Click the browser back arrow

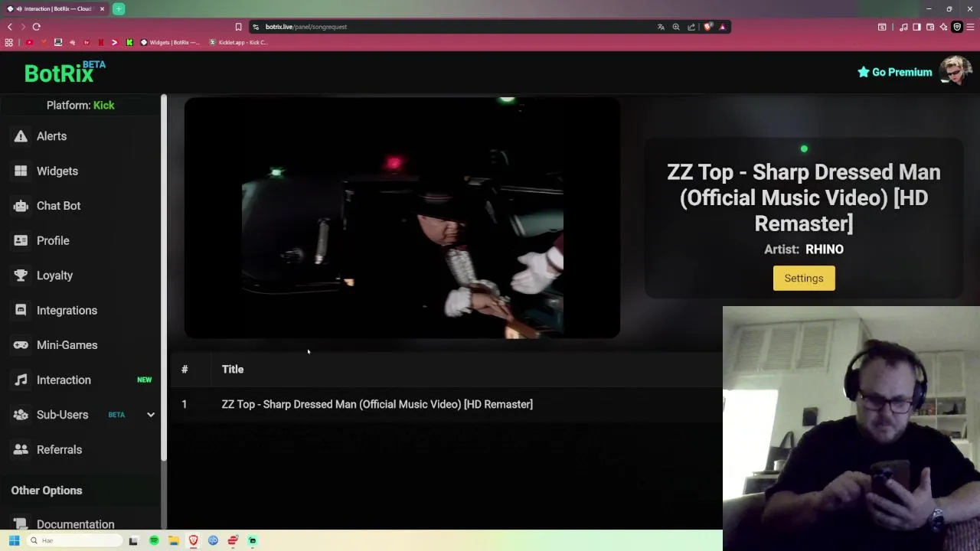(x=10, y=27)
